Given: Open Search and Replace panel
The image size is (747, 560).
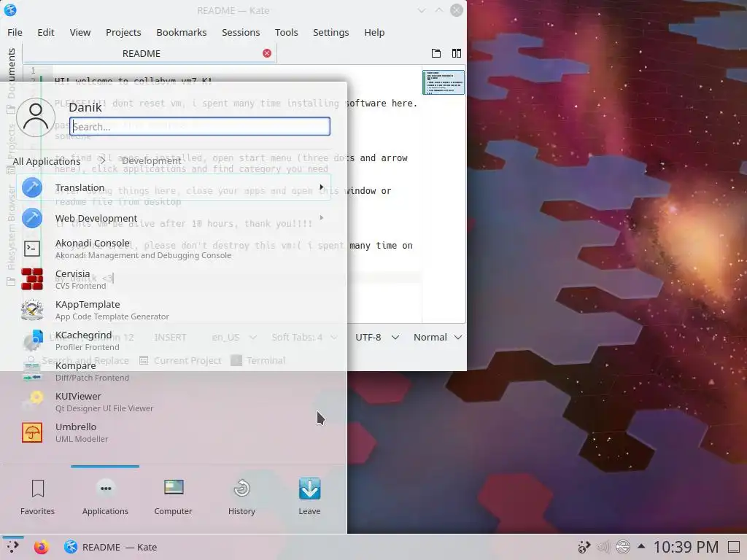Looking at the screenshot, I should pyautogui.click(x=77, y=360).
